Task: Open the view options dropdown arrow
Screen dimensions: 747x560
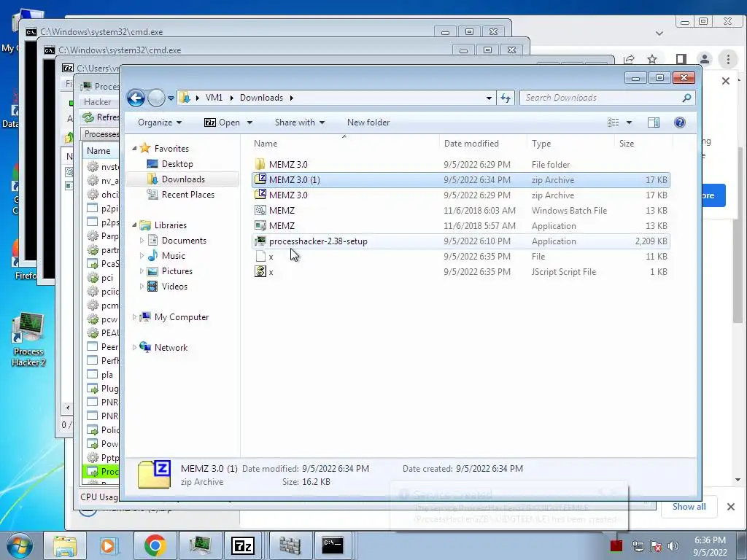Action: coord(629,122)
